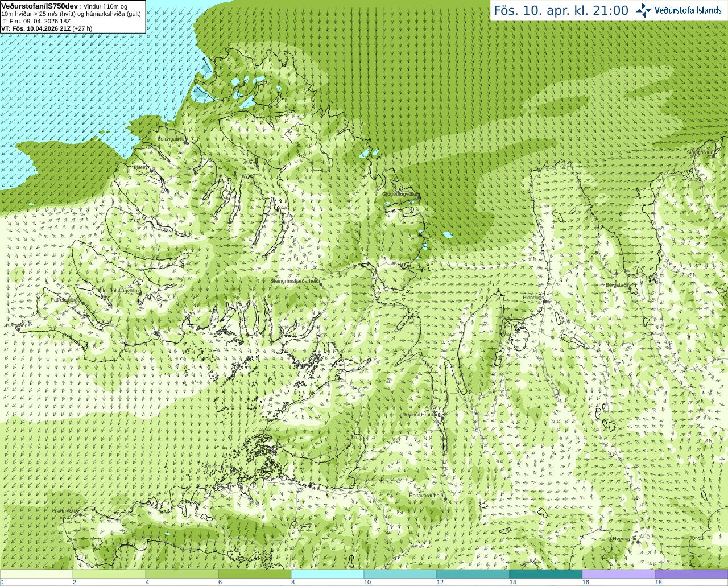
Task: Click the Bíldudalsflugvöllur label
Action: point(119,290)
